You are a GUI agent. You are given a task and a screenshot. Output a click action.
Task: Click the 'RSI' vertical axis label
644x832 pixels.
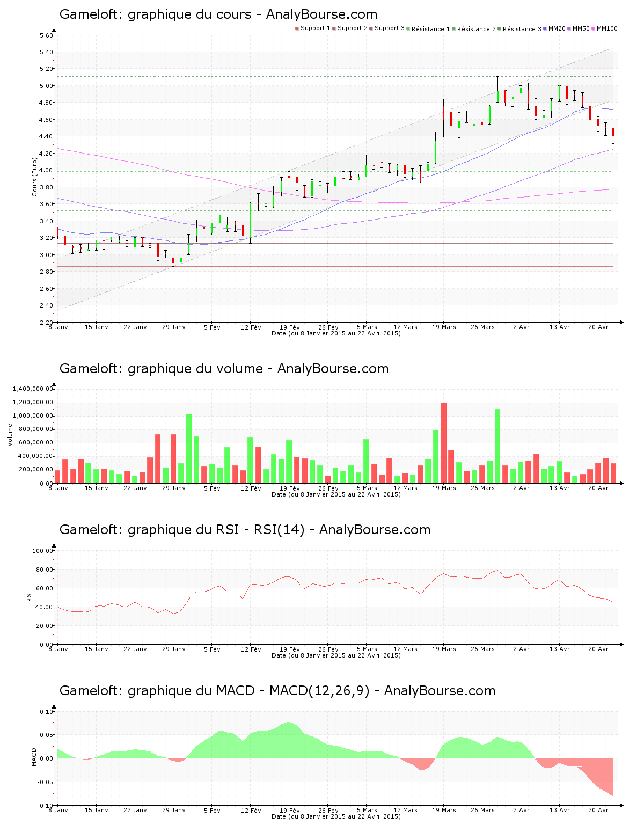[x=29, y=595]
